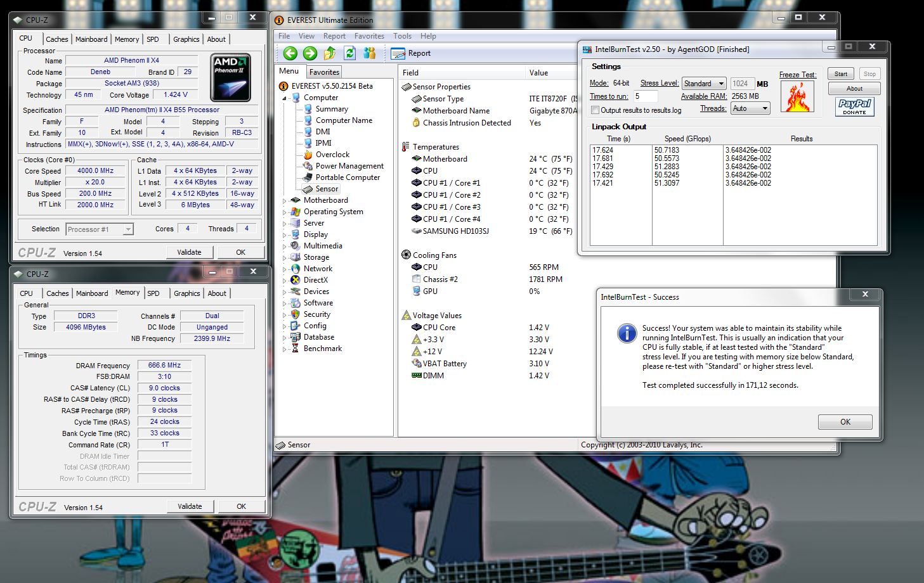Open the File menu in EVEREST

(284, 36)
